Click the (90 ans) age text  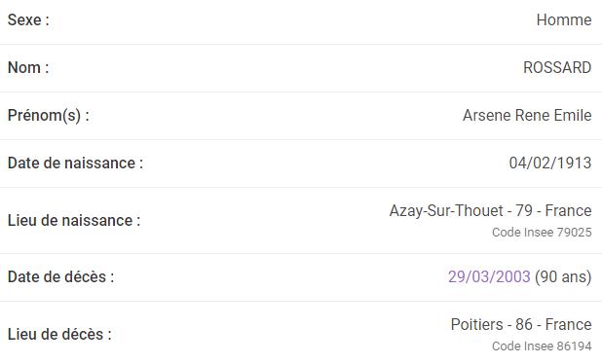pos(563,276)
